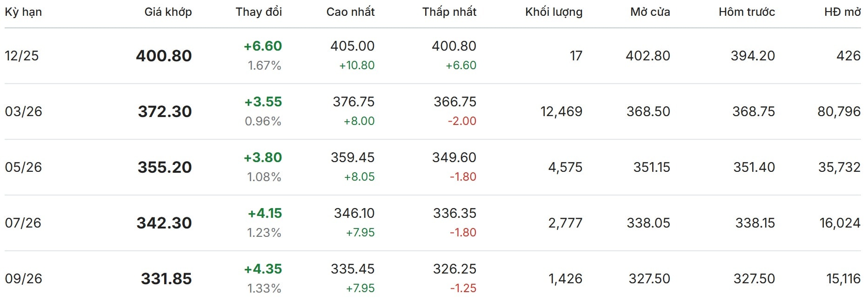
Task: Open the 03/26 contract term
Action: coord(23,111)
